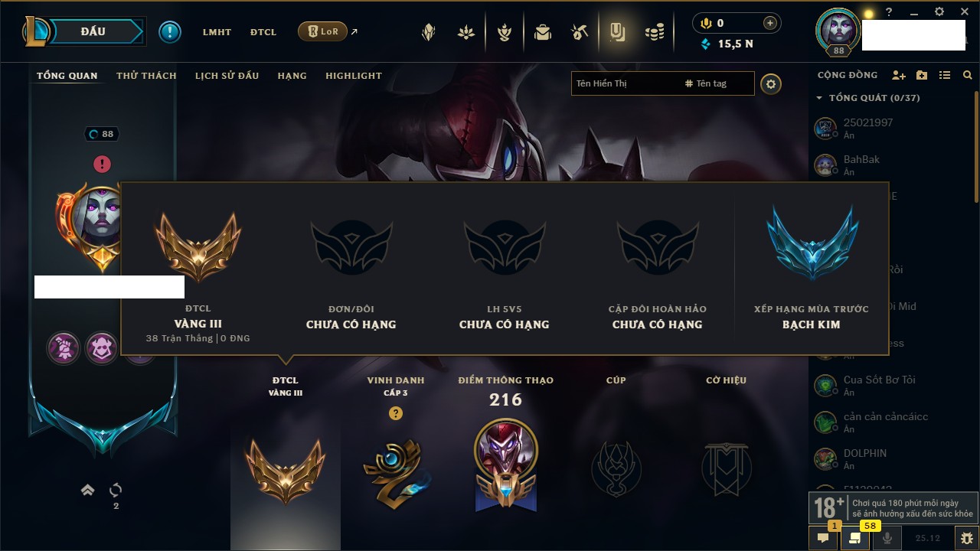Screen dimensions: 980x551
Task: Open profile search settings gear
Action: [771, 84]
